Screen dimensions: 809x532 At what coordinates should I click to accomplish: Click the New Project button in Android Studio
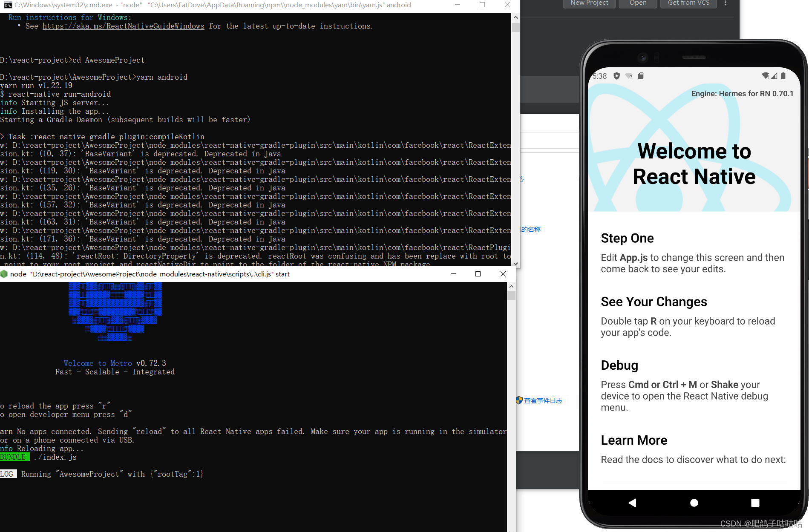pos(589,3)
